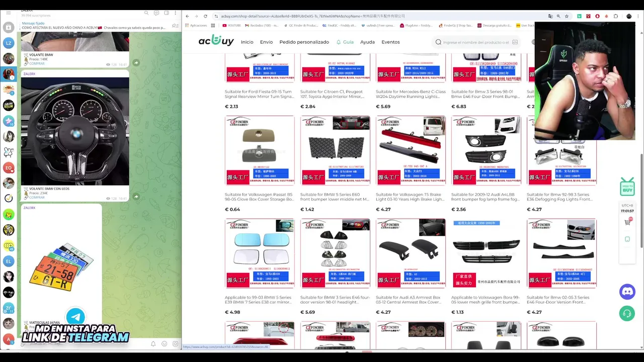Open BMW steering wheel image in Telegram
The height and width of the screenshot is (362, 644).
[x=75, y=131]
